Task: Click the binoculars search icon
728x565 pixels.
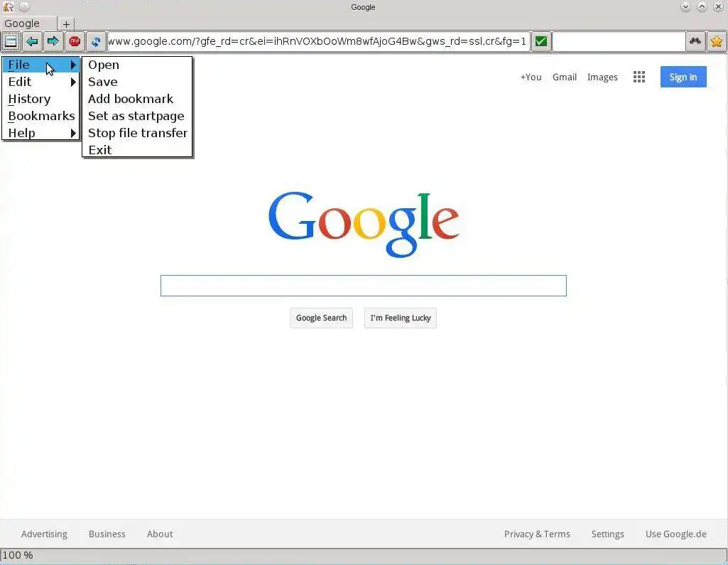Action: click(695, 41)
